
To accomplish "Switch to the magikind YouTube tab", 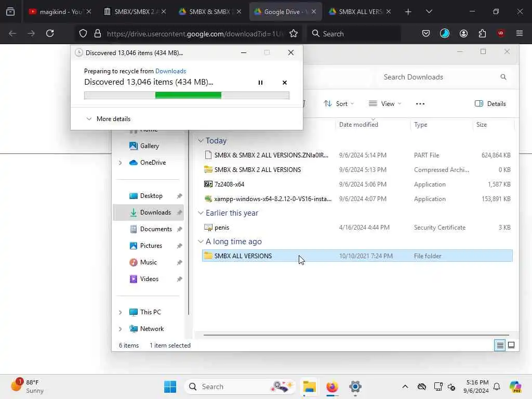I will (60, 11).
